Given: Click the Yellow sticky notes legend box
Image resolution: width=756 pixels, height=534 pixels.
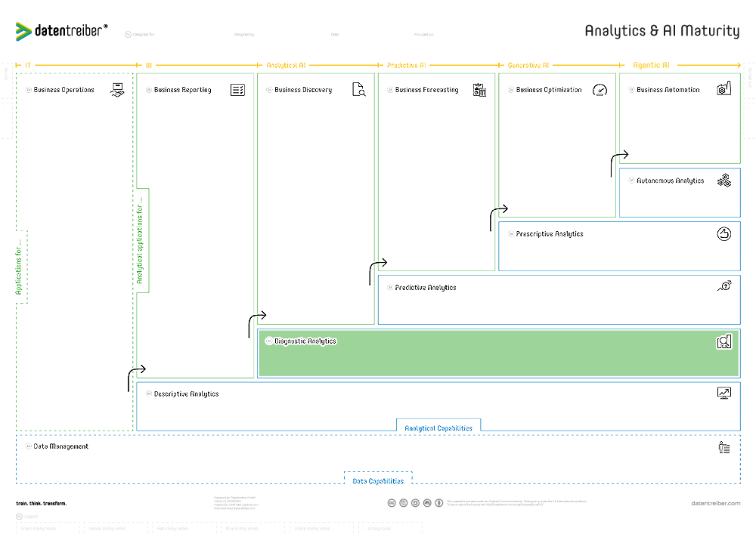Looking at the screenshot, I should click(x=115, y=528).
